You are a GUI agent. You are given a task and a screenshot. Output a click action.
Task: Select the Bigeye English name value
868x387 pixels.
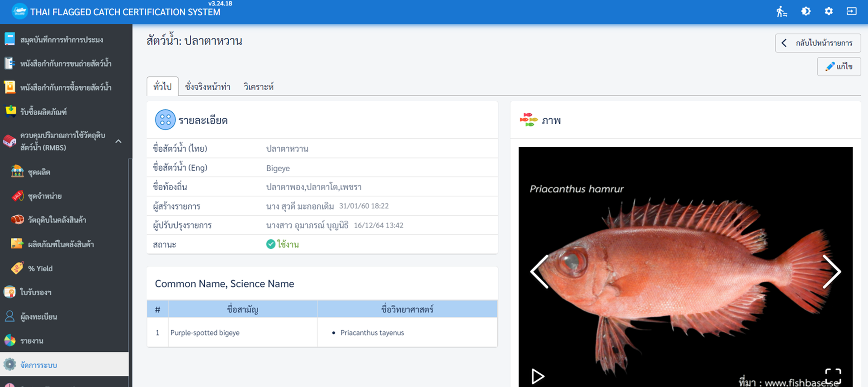[x=278, y=168]
